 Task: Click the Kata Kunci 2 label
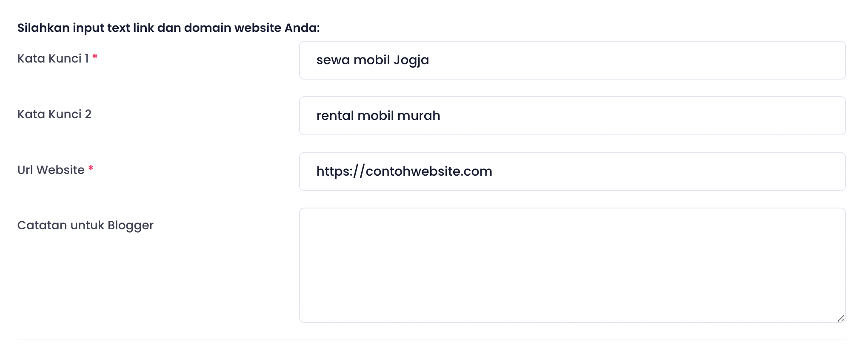[x=54, y=114]
